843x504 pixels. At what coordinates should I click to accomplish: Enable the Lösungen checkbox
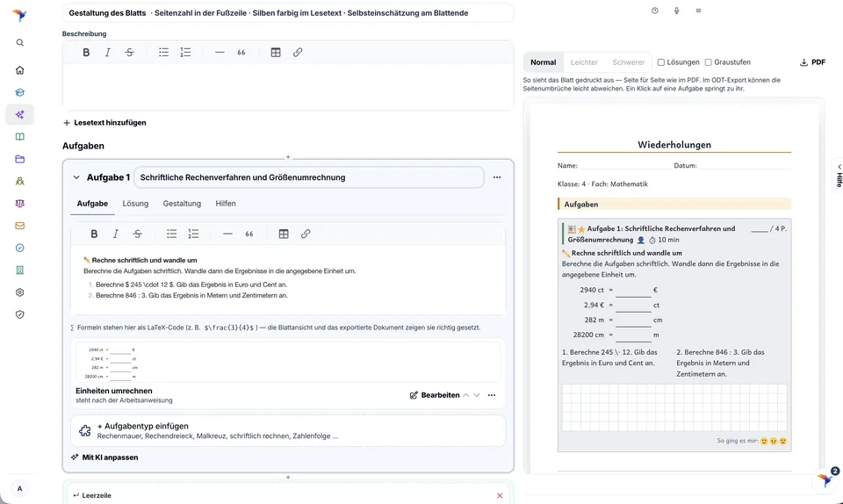[x=661, y=62]
